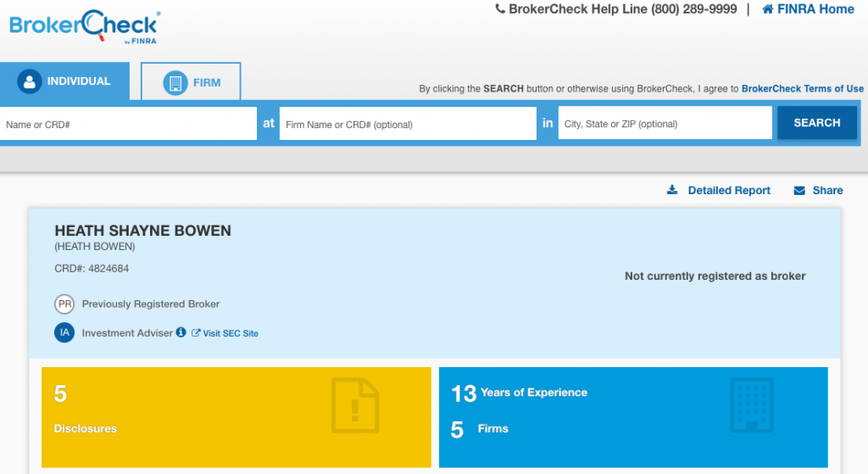Open the Visit SEC Site link
Screen dimensions: 868x474
point(231,333)
